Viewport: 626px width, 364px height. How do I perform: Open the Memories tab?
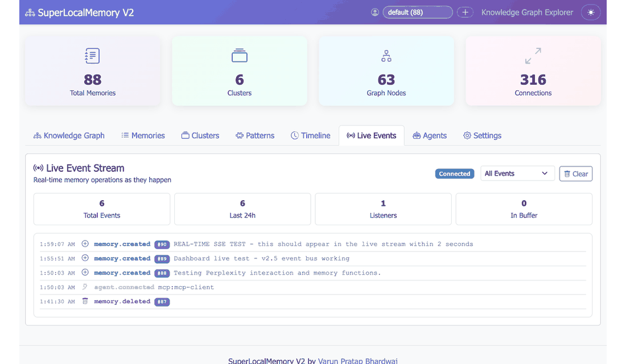[143, 135]
